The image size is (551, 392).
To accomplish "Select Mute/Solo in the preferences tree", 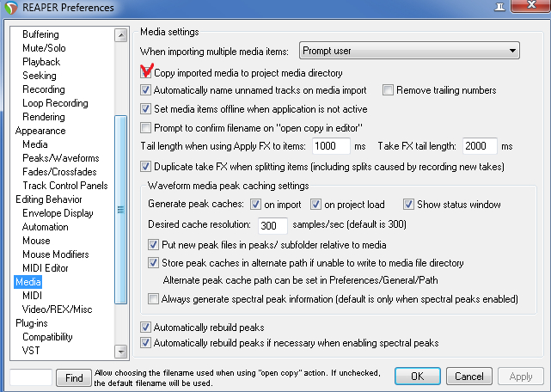I will pyautogui.click(x=44, y=48).
